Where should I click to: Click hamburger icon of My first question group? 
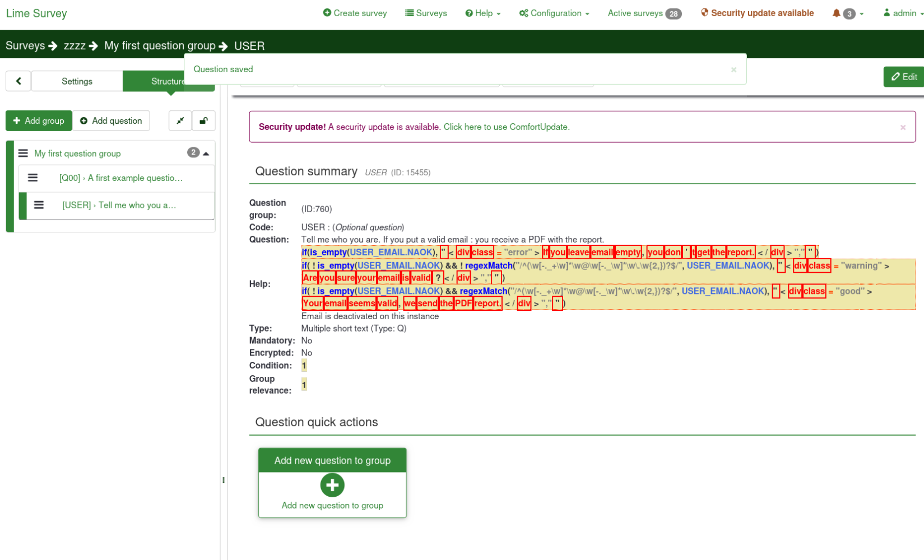23,153
